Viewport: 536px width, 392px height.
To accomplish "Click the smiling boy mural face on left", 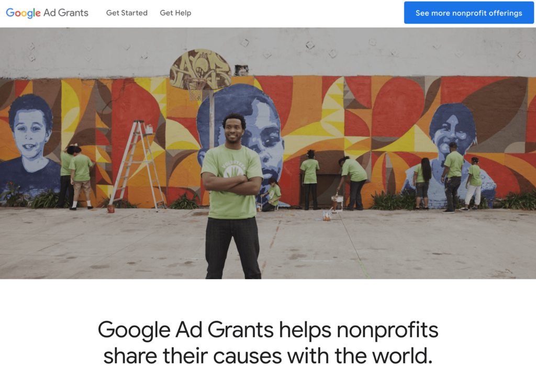I will (x=31, y=129).
